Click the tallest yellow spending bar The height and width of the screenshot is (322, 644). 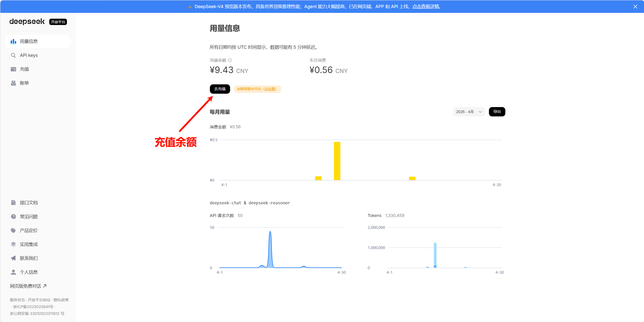click(337, 161)
